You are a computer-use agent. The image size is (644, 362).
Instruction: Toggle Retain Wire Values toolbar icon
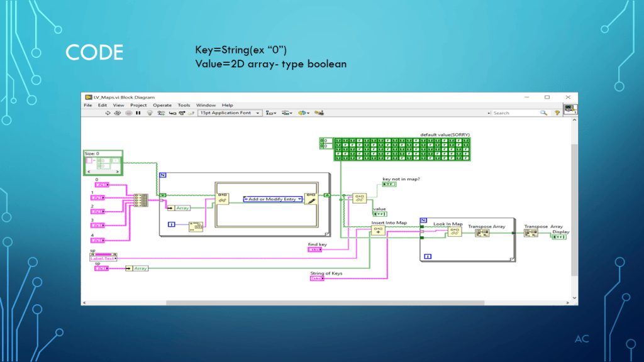161,113
